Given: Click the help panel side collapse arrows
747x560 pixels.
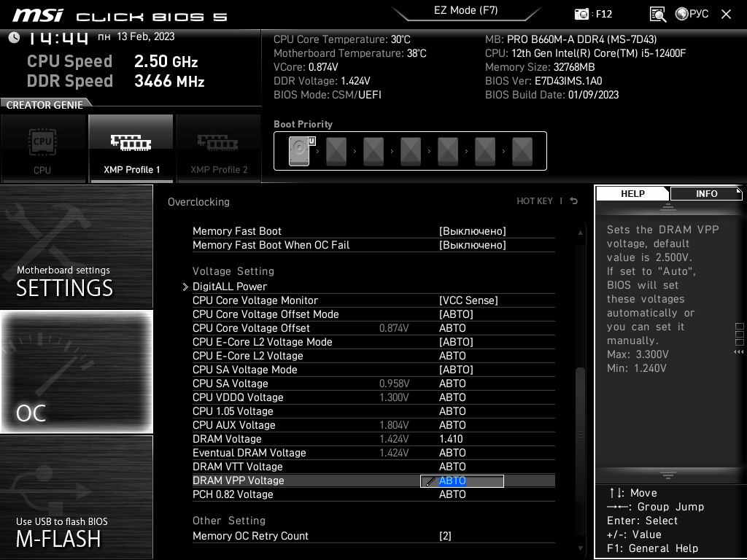Looking at the screenshot, I should [x=739, y=352].
